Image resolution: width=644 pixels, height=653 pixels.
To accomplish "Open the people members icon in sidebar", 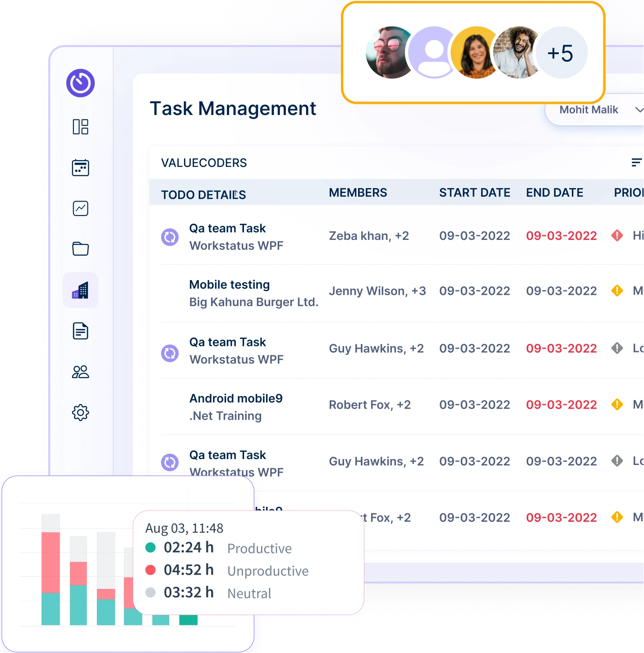I will tap(80, 372).
